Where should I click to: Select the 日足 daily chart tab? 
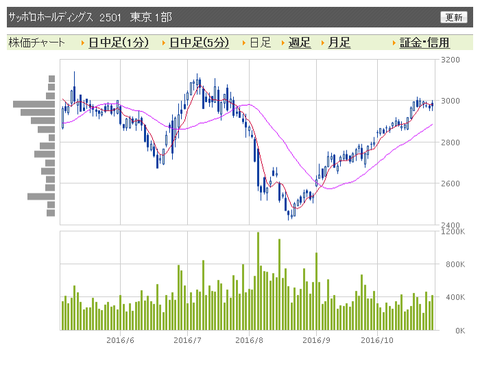[x=260, y=43]
